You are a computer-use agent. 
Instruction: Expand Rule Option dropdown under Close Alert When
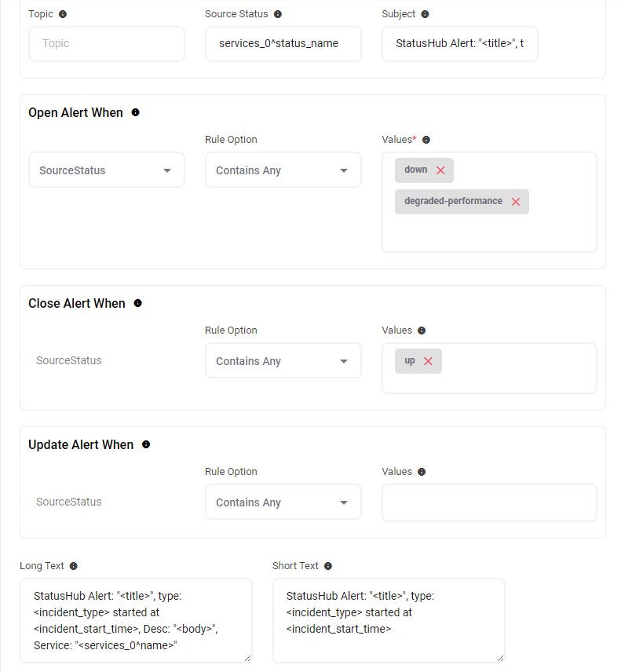[x=283, y=361]
